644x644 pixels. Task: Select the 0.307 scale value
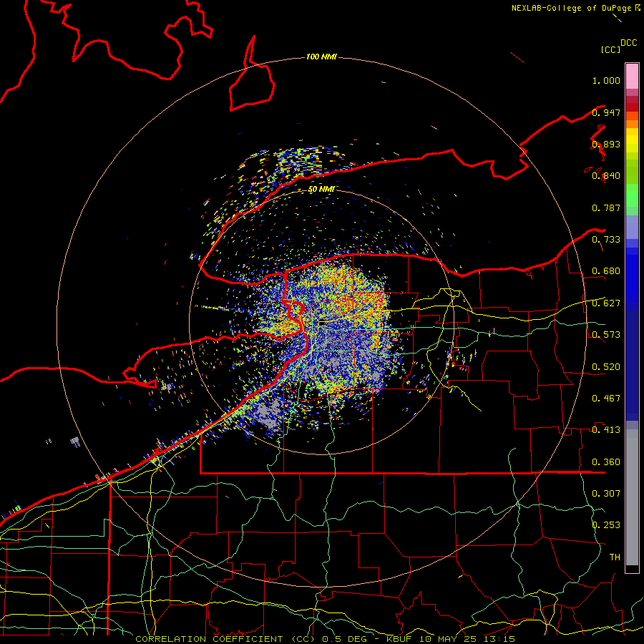[606, 493]
